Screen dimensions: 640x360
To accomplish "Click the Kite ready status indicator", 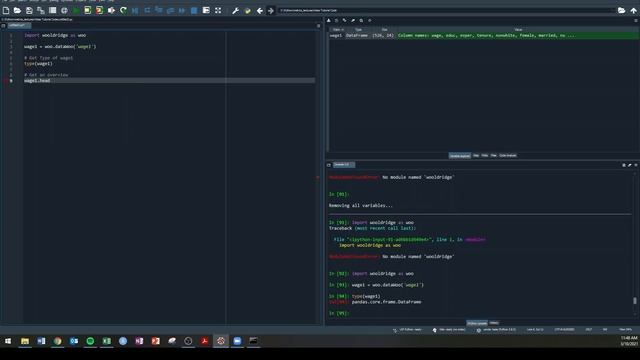I will click(x=449, y=329).
